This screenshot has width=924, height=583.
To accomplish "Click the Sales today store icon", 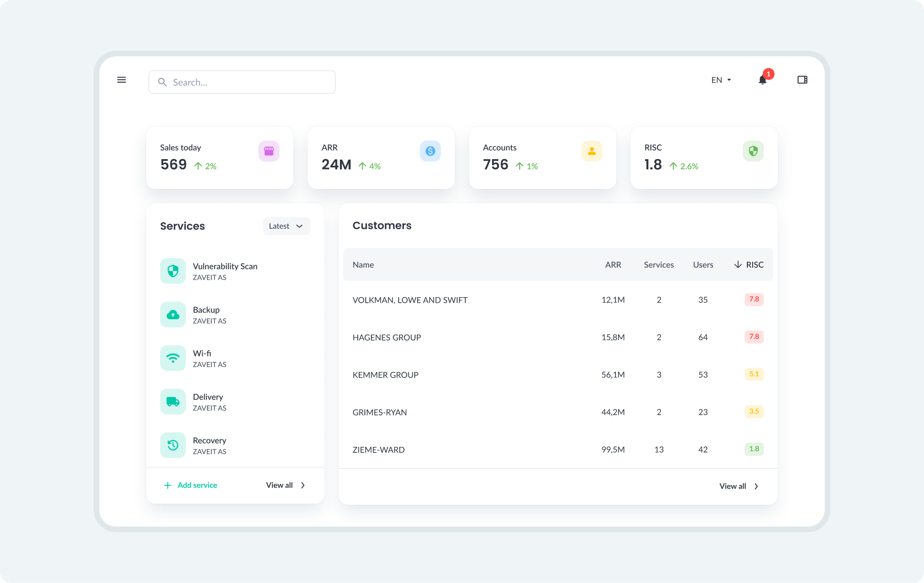I will (x=269, y=151).
